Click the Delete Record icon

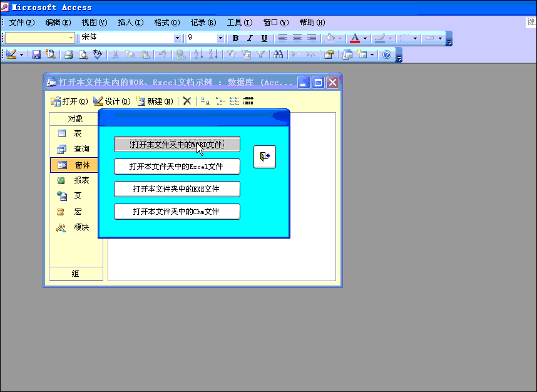click(x=311, y=54)
